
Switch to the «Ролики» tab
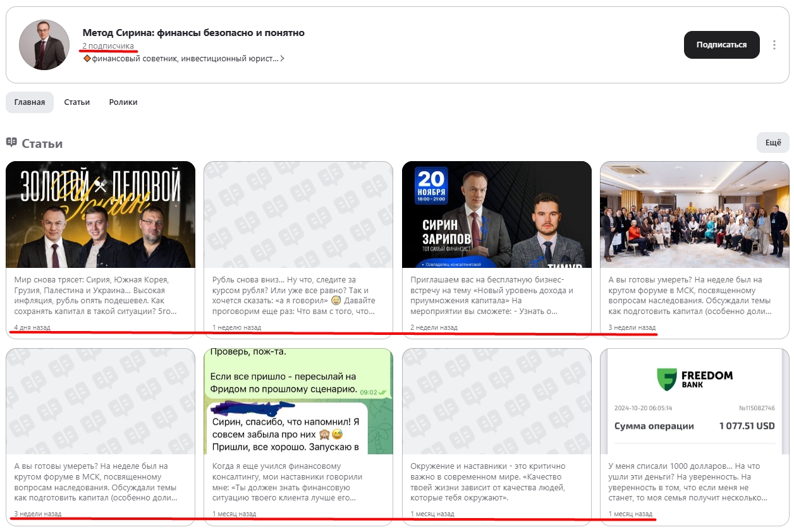[x=123, y=102]
